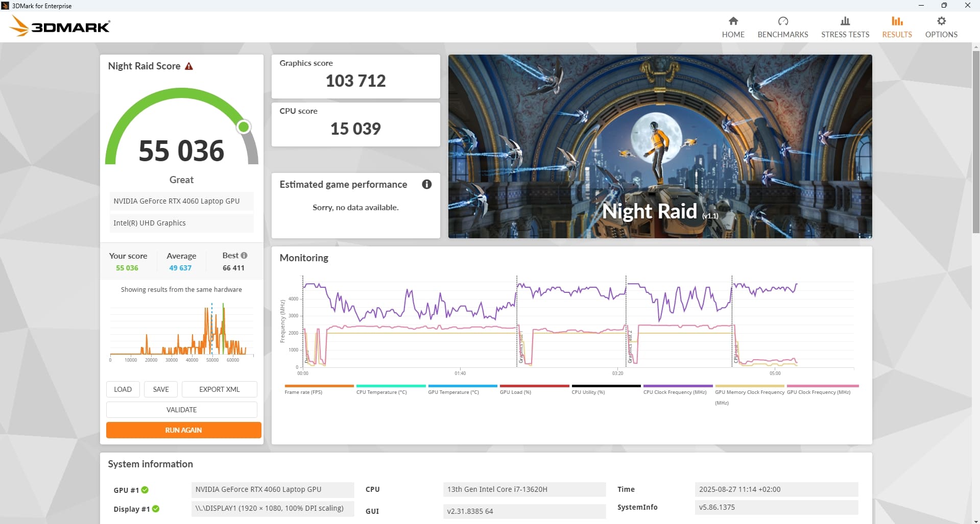This screenshot has height=524, width=980.
Task: Click the BENCHMARKS menu label
Action: point(783,35)
